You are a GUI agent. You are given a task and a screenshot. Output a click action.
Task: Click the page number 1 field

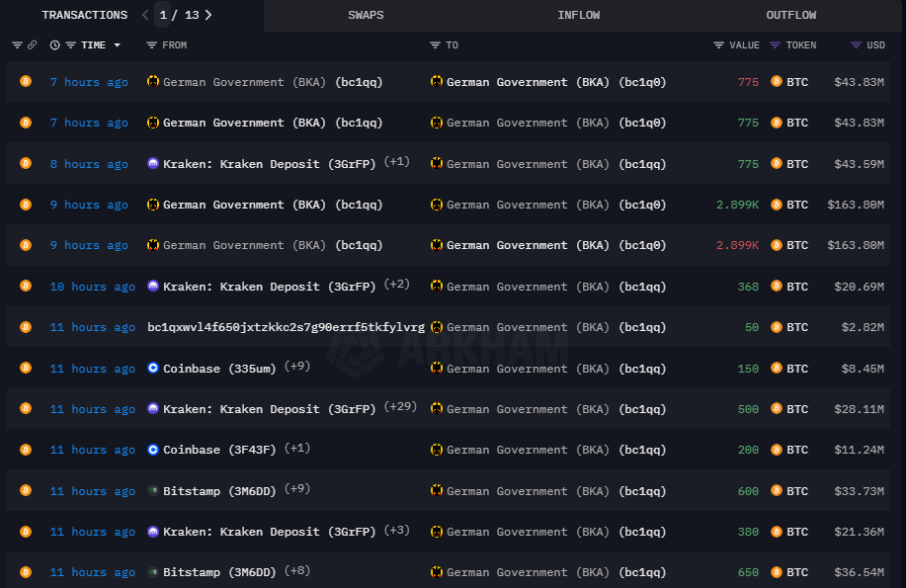[x=163, y=15]
